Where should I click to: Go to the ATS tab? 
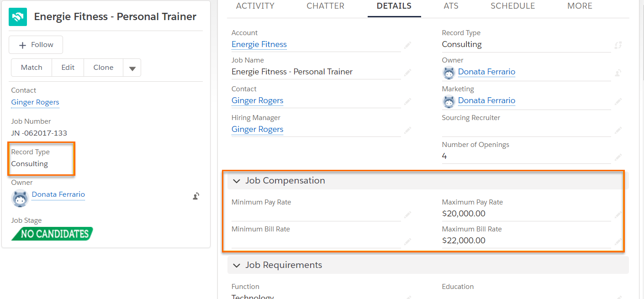click(x=451, y=6)
